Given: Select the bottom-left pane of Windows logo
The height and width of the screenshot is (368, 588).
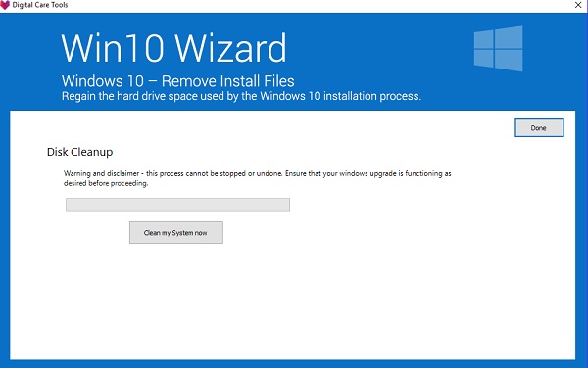Looking at the screenshot, I should (x=484, y=59).
